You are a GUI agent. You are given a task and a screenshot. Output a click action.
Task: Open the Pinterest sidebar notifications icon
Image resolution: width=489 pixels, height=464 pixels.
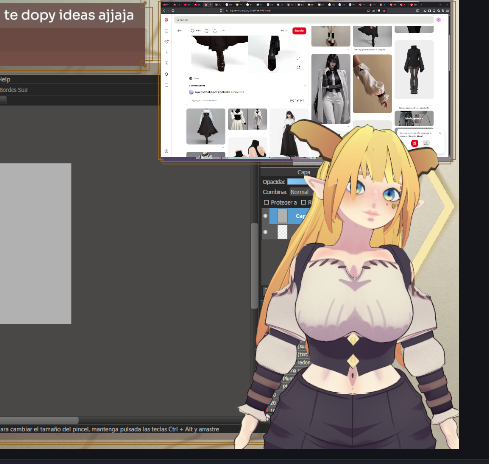coord(167,42)
